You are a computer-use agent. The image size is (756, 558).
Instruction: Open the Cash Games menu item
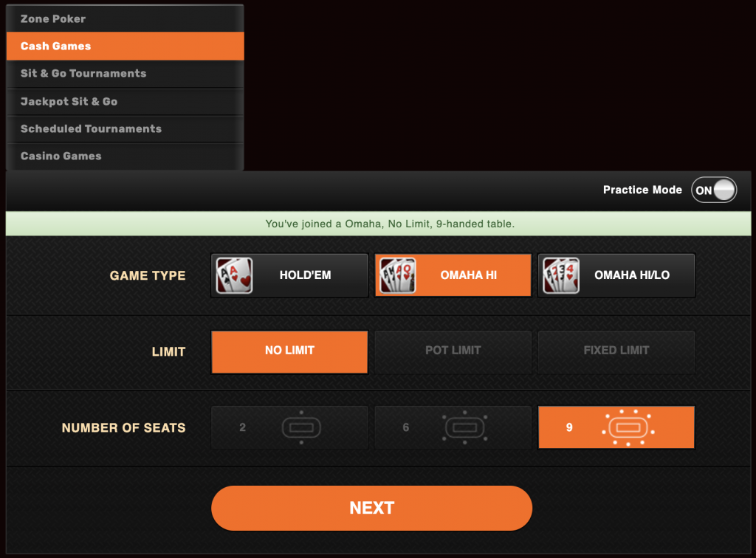click(125, 46)
